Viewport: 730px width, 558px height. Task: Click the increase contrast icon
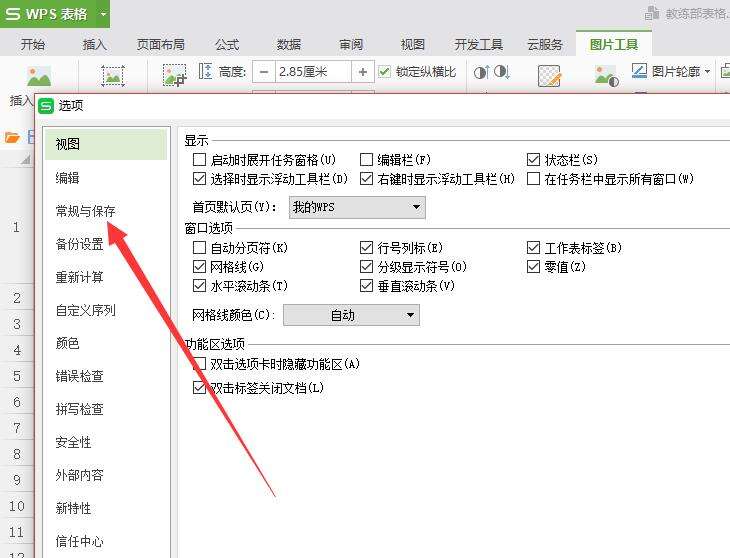[482, 72]
